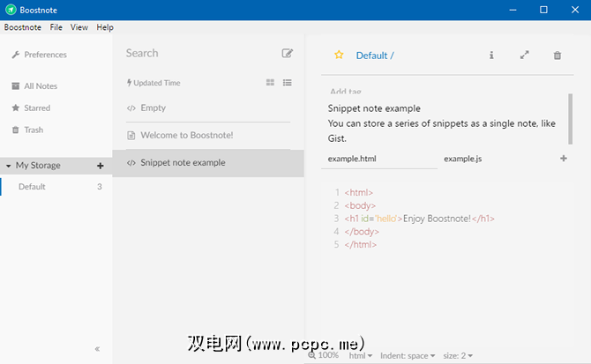This screenshot has width=591, height=364.
Task: Open the Empty snippet note
Action: coord(208,108)
